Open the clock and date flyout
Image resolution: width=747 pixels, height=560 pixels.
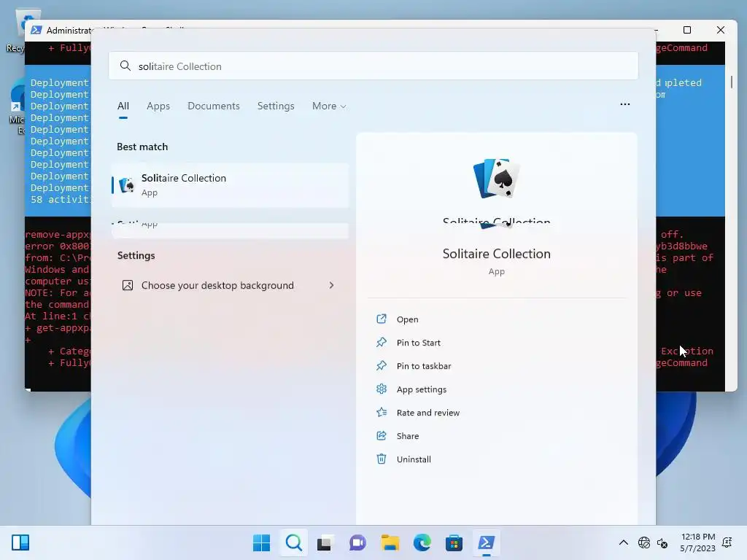(x=698, y=542)
